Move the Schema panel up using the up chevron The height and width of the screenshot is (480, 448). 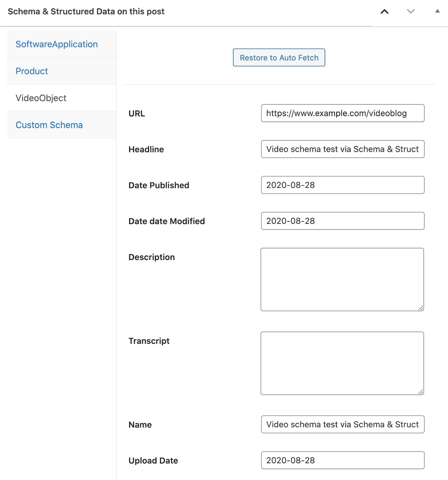[385, 11]
